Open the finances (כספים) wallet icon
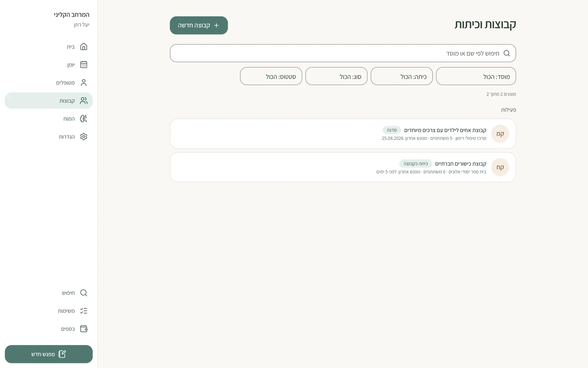The width and height of the screenshot is (588, 368). coord(84,329)
